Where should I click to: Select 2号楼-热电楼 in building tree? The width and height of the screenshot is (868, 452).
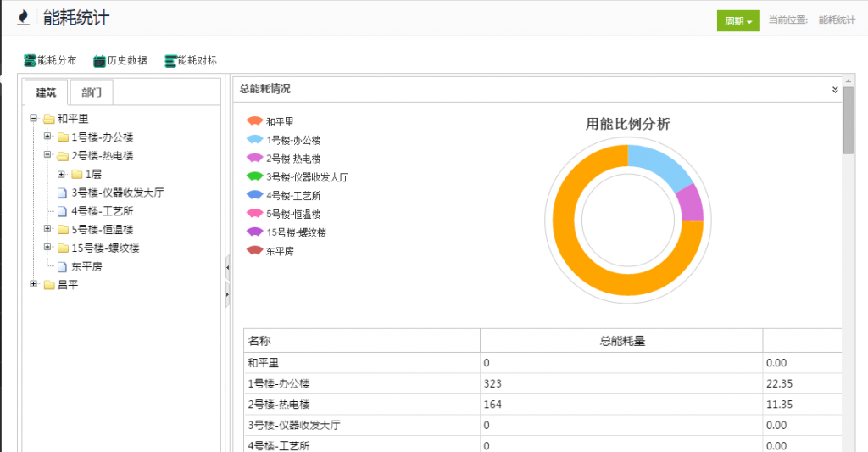[x=103, y=156]
